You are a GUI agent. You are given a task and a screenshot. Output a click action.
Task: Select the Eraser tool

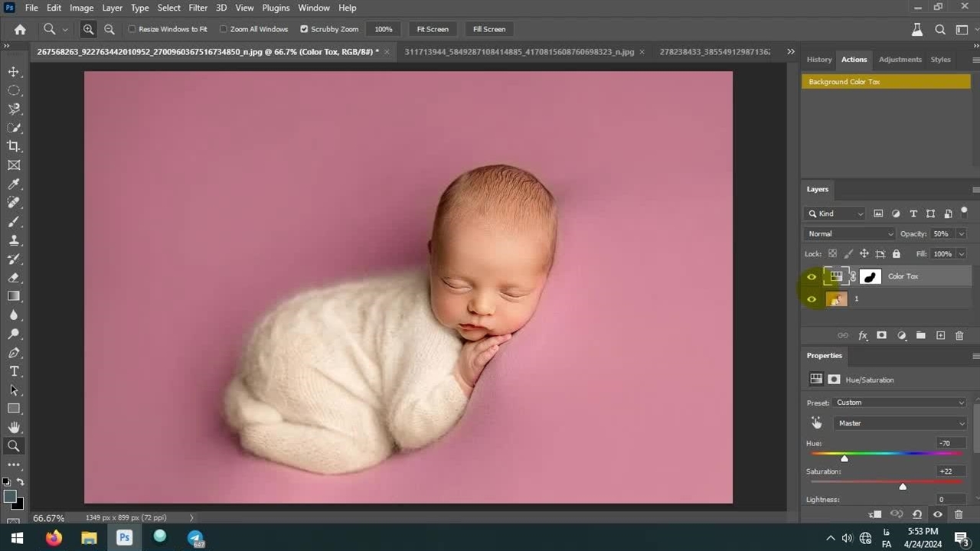tap(14, 278)
